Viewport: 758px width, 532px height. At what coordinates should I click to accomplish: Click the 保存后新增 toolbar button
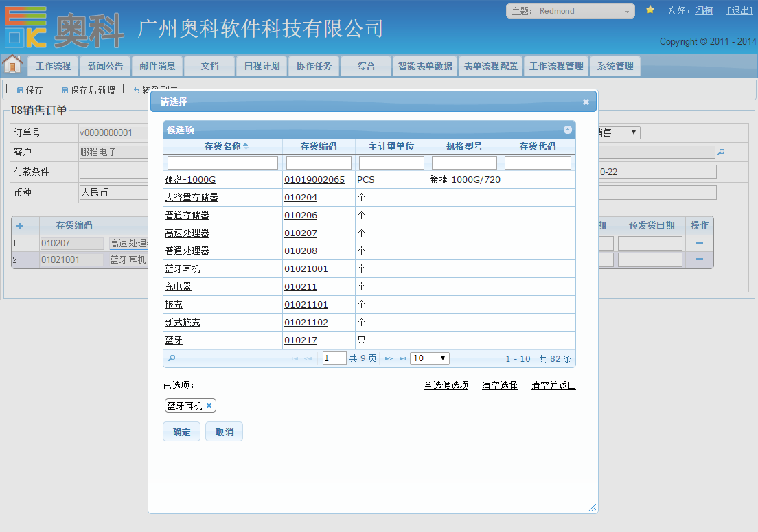[x=88, y=90]
